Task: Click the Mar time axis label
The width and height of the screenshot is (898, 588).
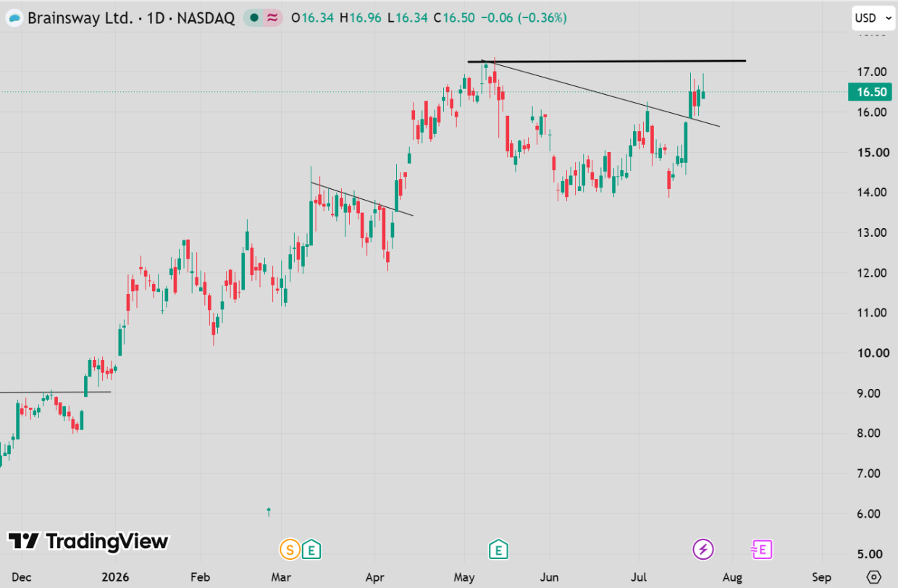Action: 280,577
